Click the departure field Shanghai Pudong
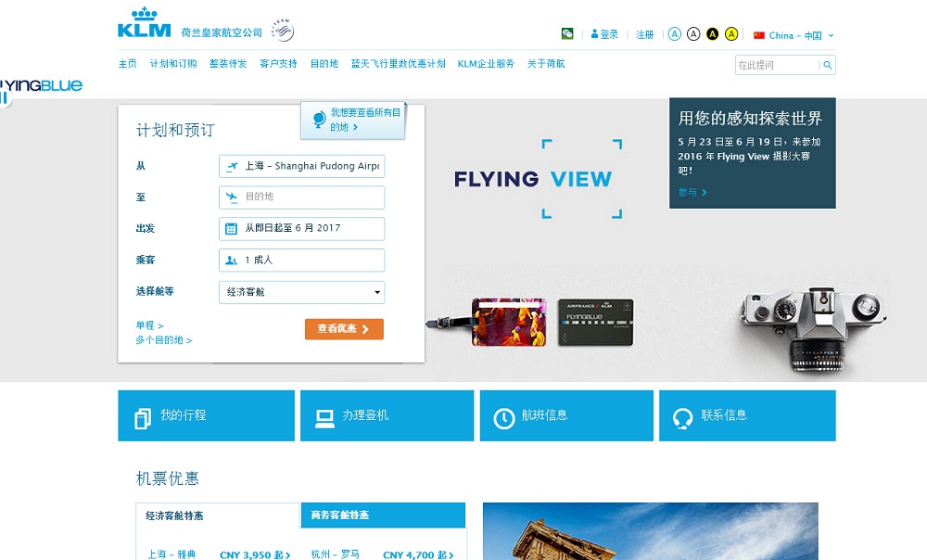This screenshot has width=927, height=560. 301,166
